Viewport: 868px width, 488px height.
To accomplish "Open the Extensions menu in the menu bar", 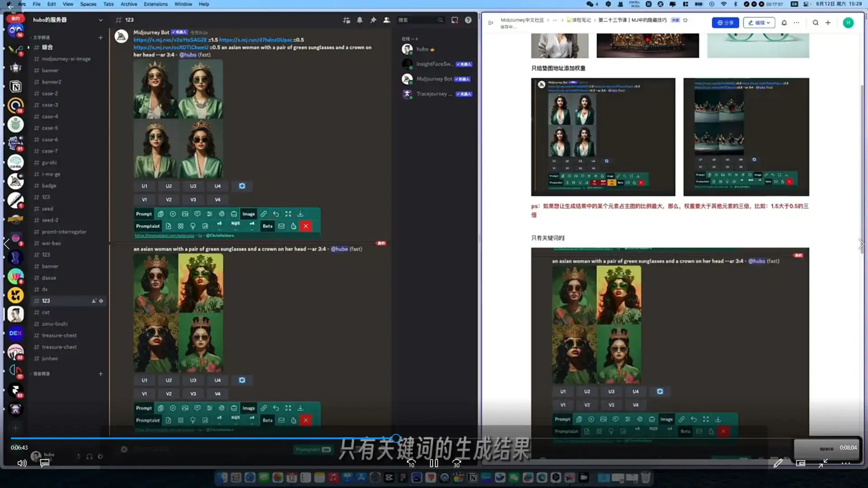I will pos(156,4).
